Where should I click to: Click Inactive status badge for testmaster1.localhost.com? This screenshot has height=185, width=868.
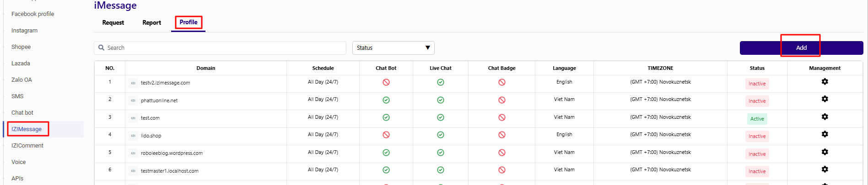point(757,171)
